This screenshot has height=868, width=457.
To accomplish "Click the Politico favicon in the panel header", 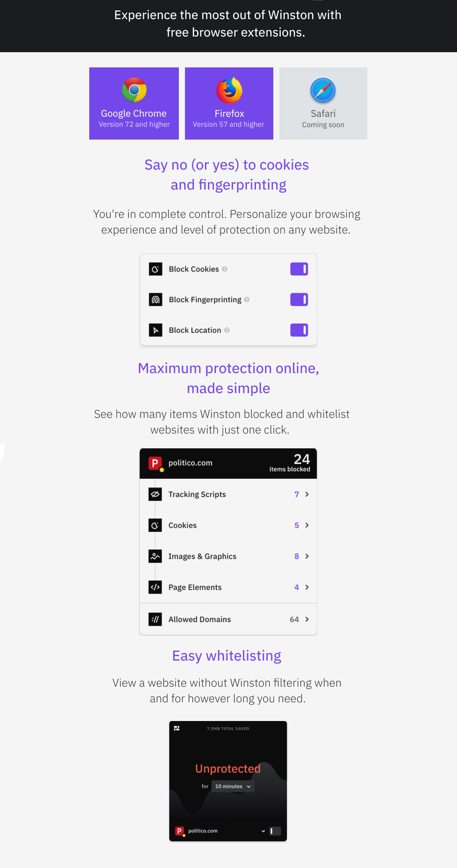I will (x=155, y=463).
